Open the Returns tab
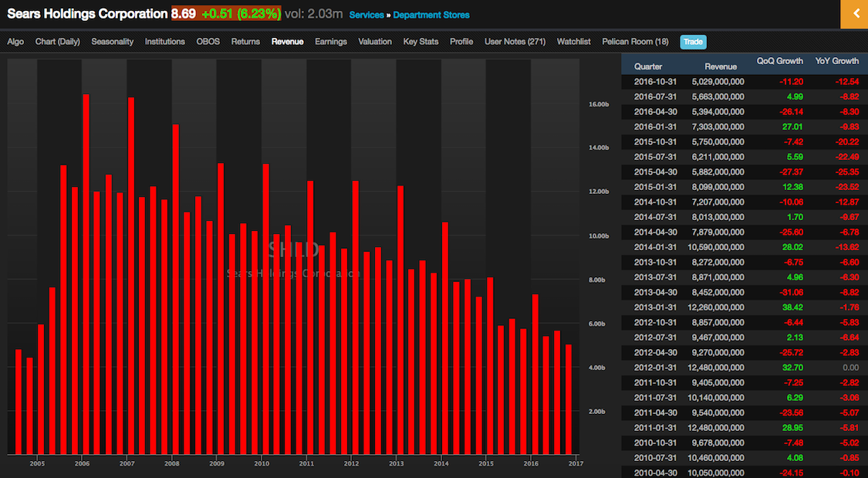Viewport: 868px width, 478px height. (245, 42)
